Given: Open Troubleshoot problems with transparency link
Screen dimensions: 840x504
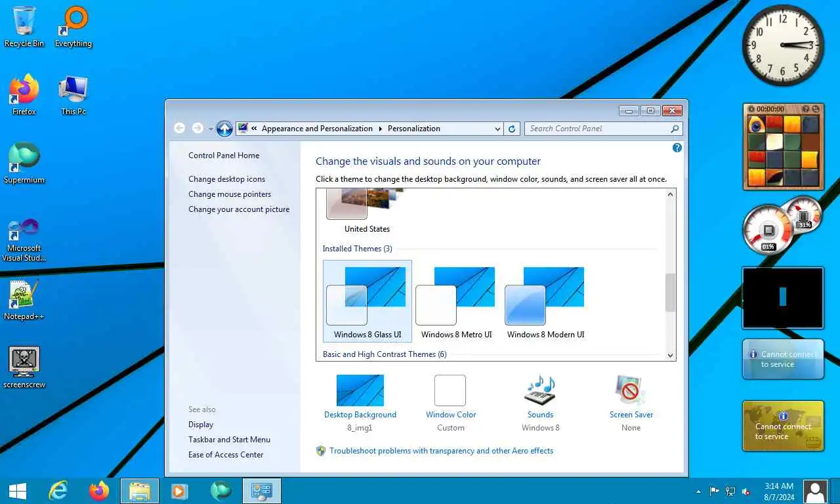Looking at the screenshot, I should coord(441,451).
